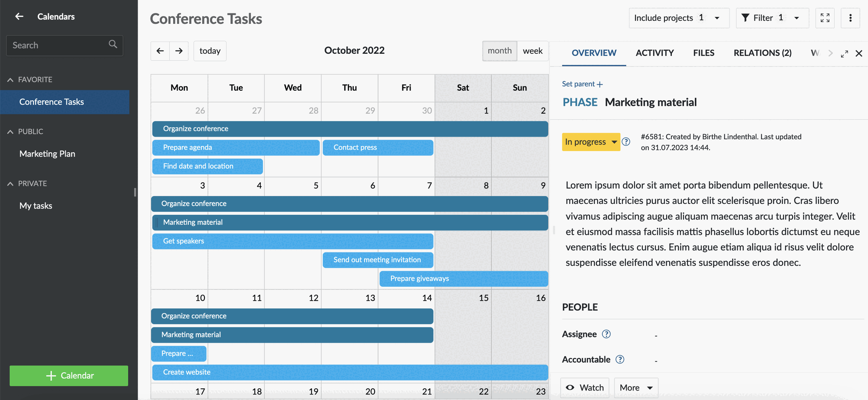Open the status help question icon
This screenshot has width=868, height=400.
pyautogui.click(x=626, y=141)
